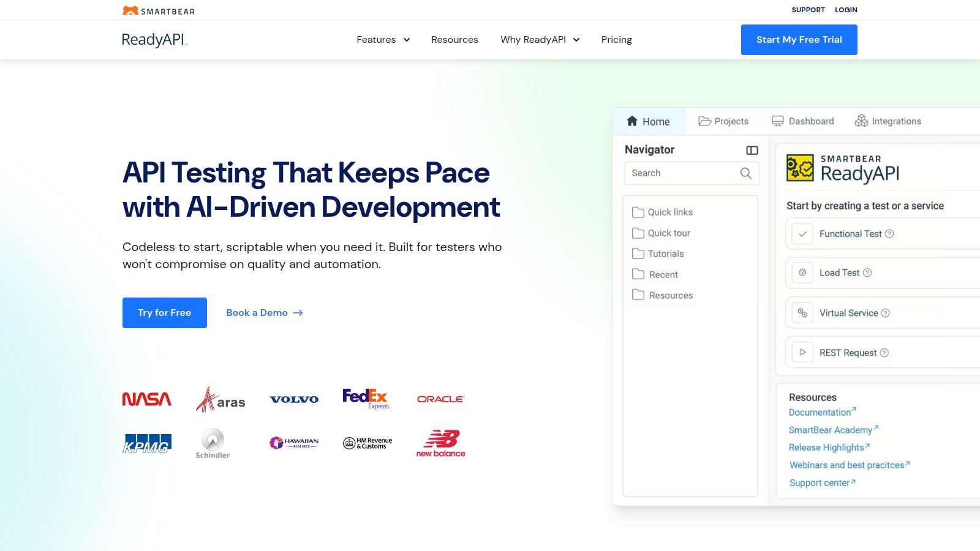Click Start My Free Trial button
Screen dimensions: 980x551
coord(799,40)
